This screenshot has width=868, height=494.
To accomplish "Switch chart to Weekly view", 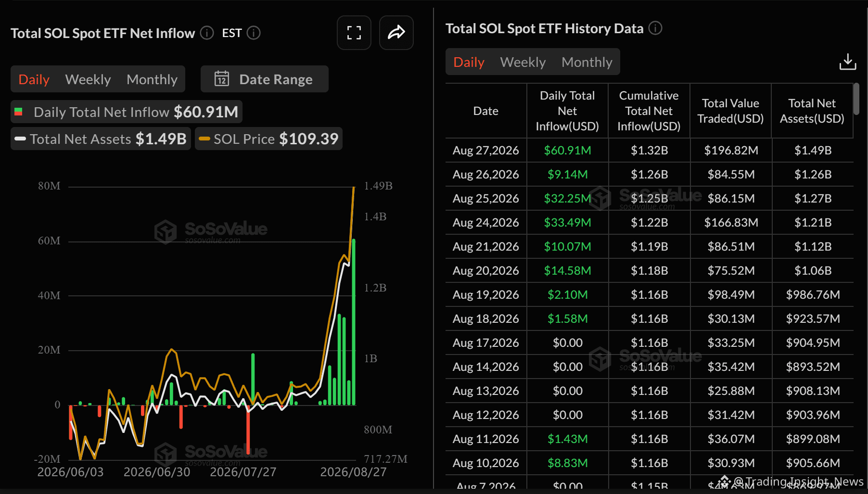I will click(x=88, y=79).
